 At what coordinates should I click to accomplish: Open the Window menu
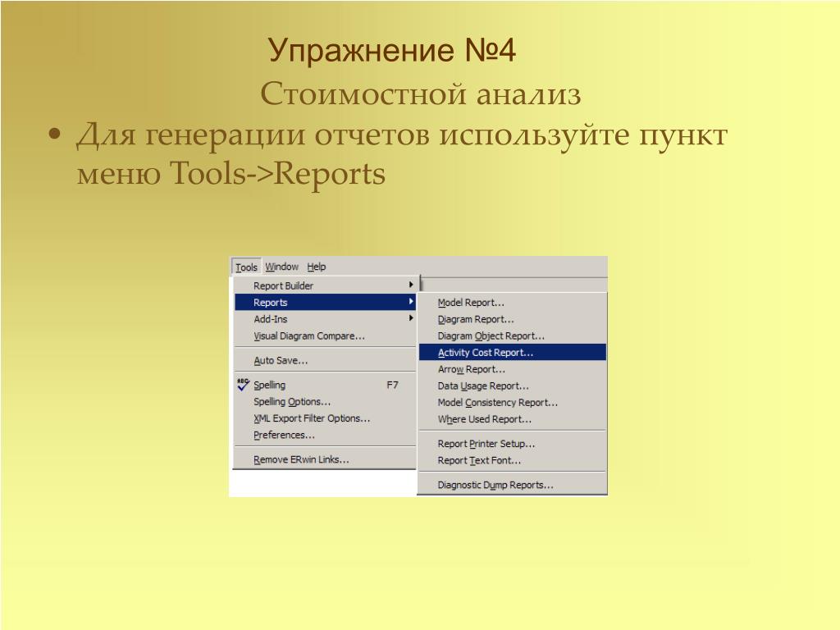[x=282, y=267]
